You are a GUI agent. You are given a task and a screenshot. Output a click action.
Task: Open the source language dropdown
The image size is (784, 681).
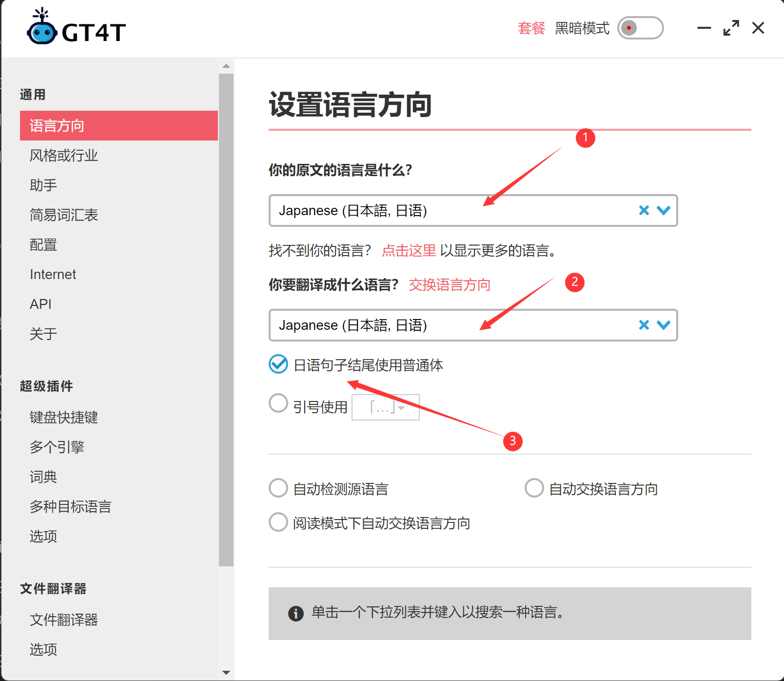click(664, 210)
